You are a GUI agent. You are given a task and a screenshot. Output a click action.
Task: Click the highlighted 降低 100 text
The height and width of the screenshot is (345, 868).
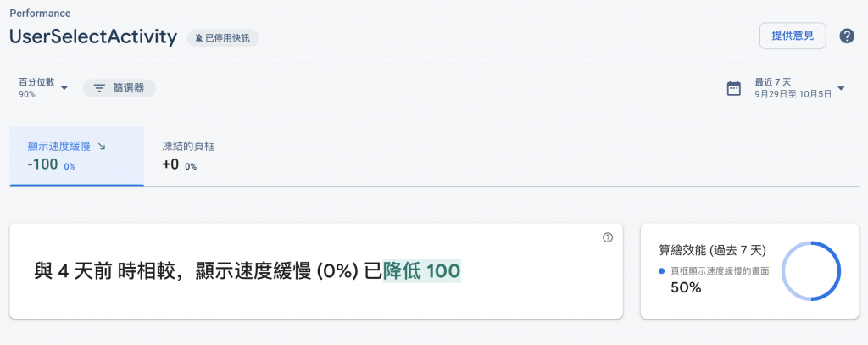click(422, 271)
